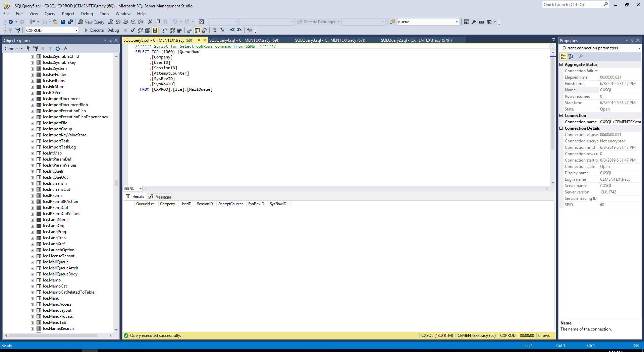
Task: Click the Parse checkmark icon
Action: coord(133,30)
